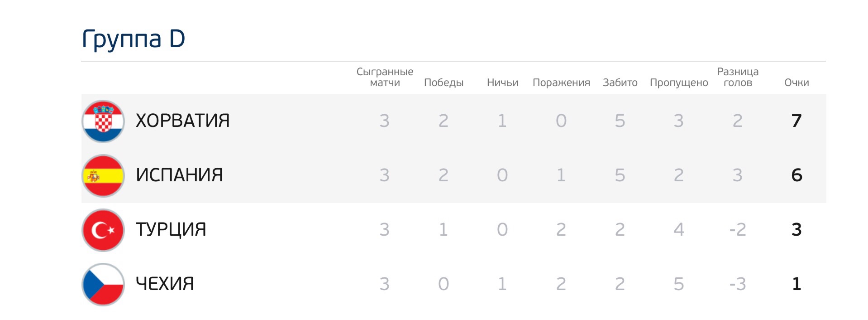868x320 pixels.
Task: Click the Ничьи column header
Action: (502, 82)
